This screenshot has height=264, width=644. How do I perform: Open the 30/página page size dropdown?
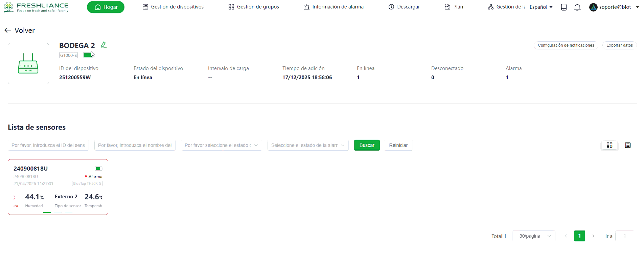[x=533, y=236]
